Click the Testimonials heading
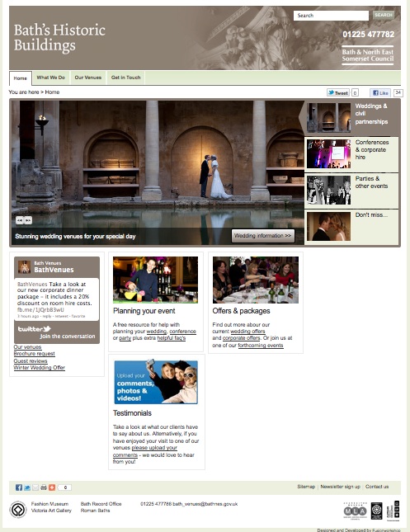410x532 pixels. tap(132, 413)
